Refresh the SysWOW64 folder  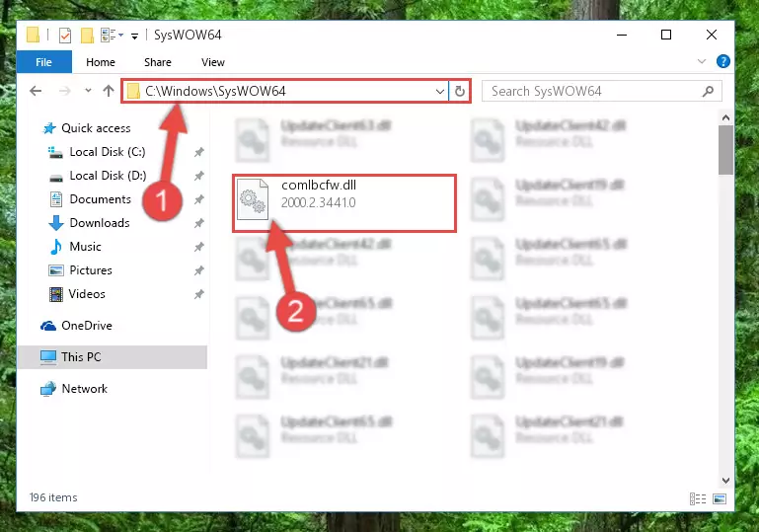[460, 91]
